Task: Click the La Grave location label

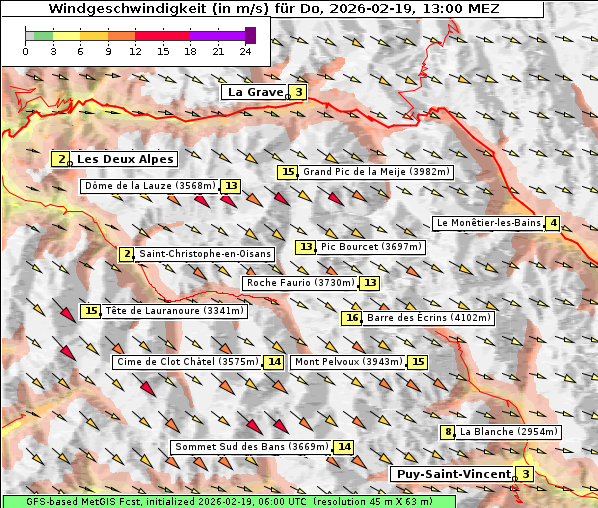Action: coord(255,92)
